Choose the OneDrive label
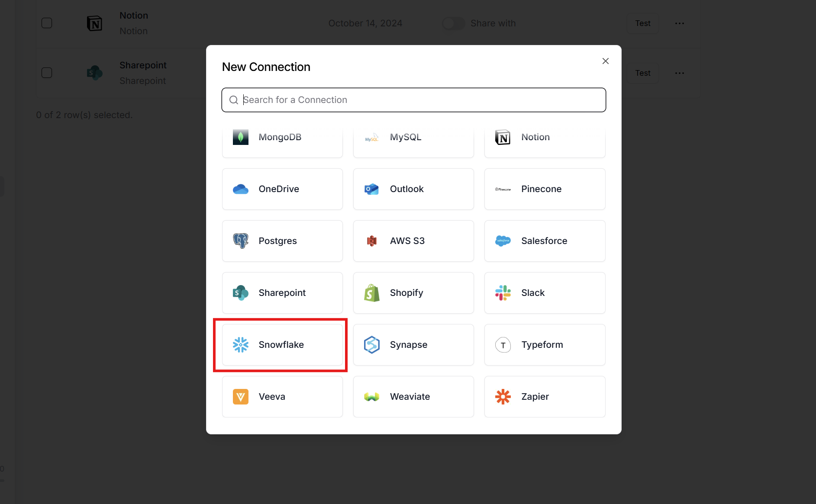 click(279, 189)
